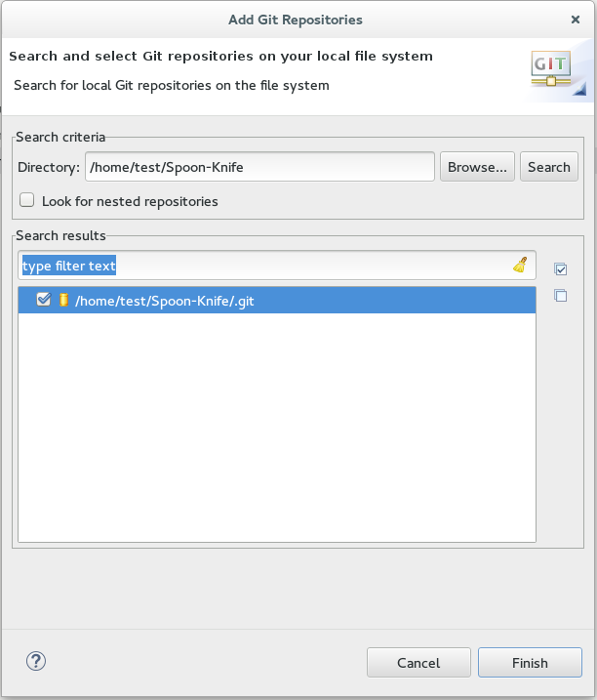Click Cancel to dismiss the dialog

418,663
